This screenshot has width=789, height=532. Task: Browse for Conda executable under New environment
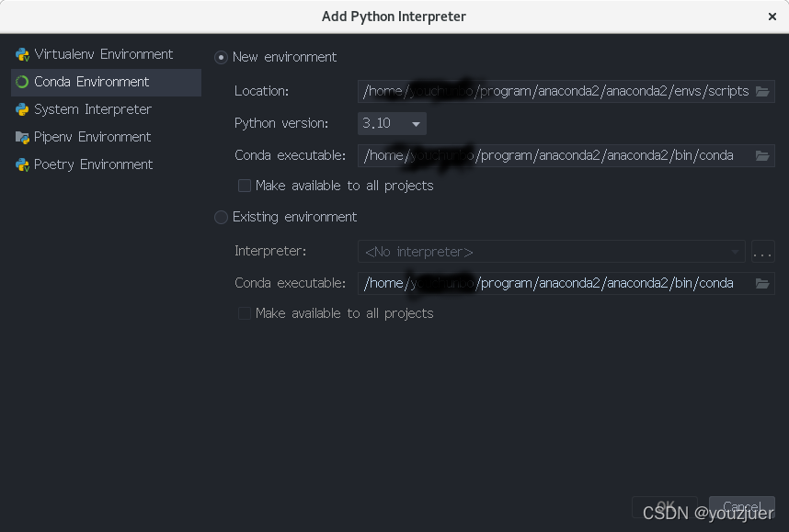tap(762, 155)
